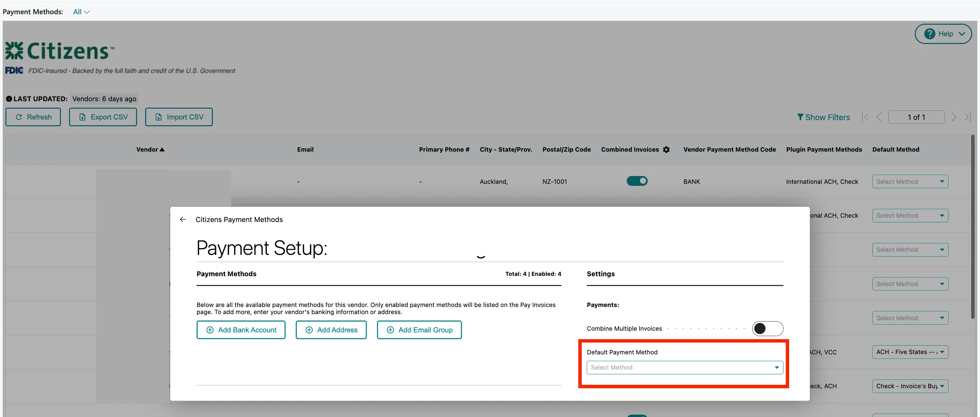Click the Auckland city cell
Viewport: 980px width, 417px height.
coord(493,181)
